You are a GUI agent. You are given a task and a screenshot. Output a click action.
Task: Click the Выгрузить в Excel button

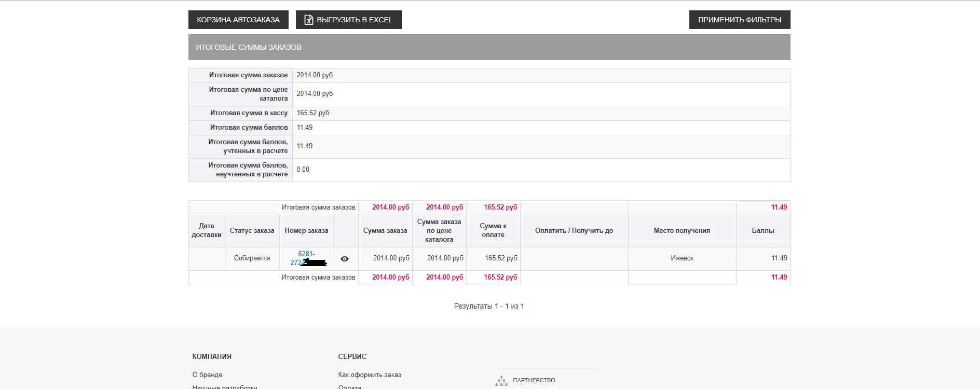coord(349,20)
